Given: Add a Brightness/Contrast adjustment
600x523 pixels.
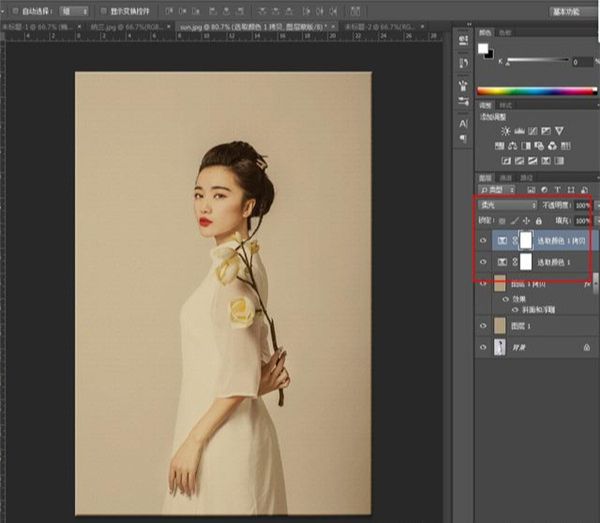Looking at the screenshot, I should 505,131.
